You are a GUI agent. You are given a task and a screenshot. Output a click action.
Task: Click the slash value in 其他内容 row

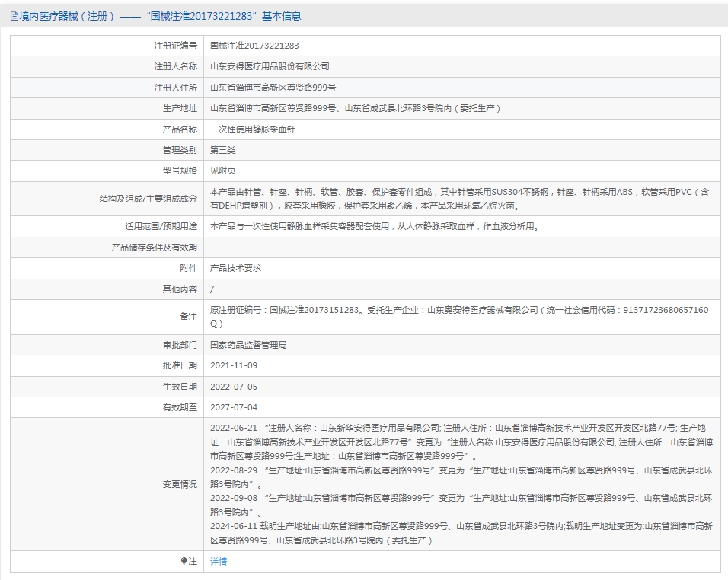[x=212, y=289]
